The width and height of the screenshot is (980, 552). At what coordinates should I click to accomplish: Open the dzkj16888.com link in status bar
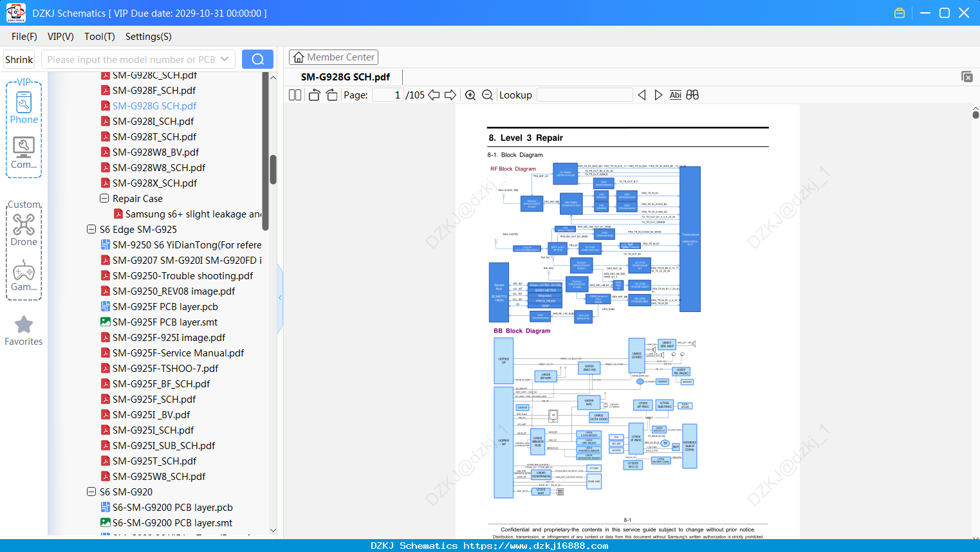(x=536, y=546)
